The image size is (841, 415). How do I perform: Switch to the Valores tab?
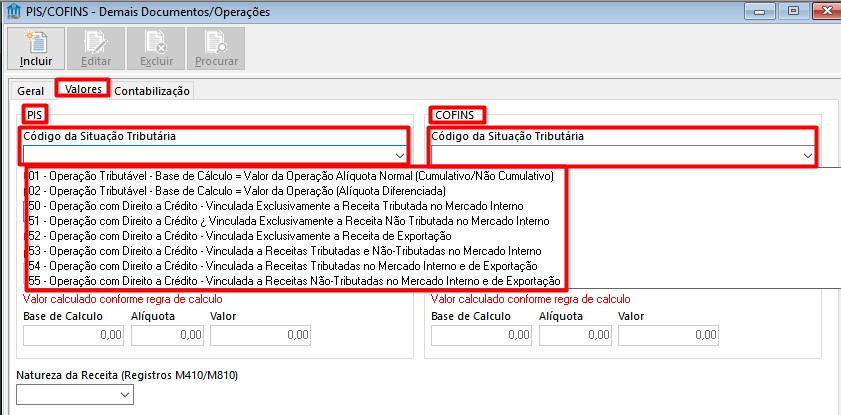[83, 89]
